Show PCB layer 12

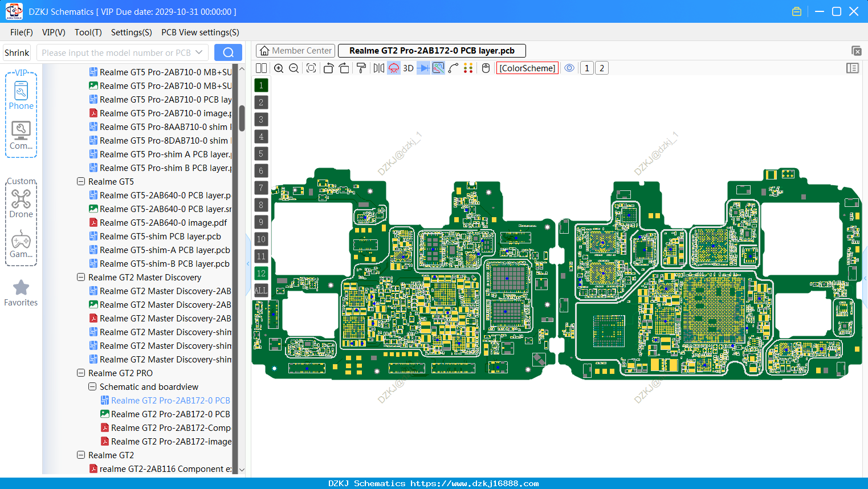tap(261, 274)
